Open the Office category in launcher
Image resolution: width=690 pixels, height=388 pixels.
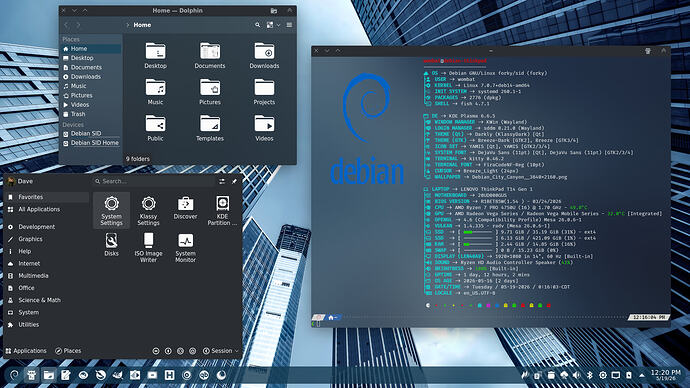tap(47, 288)
